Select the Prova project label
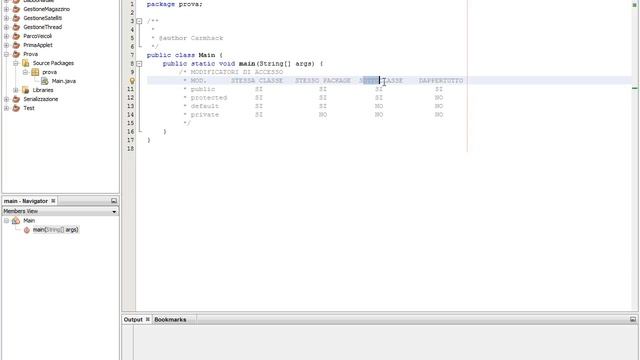This screenshot has height=360, width=640. point(31,54)
